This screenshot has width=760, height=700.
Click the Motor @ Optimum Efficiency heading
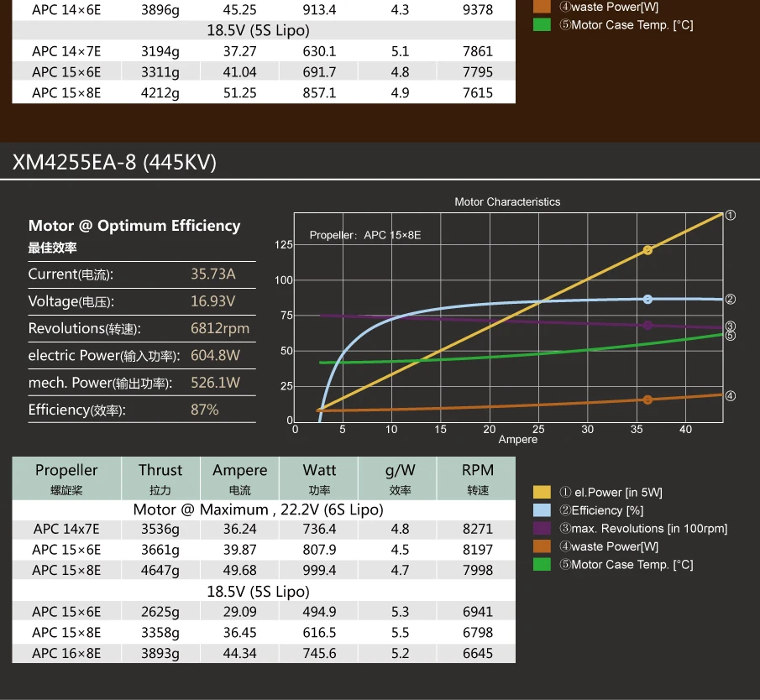pyautogui.click(x=134, y=226)
